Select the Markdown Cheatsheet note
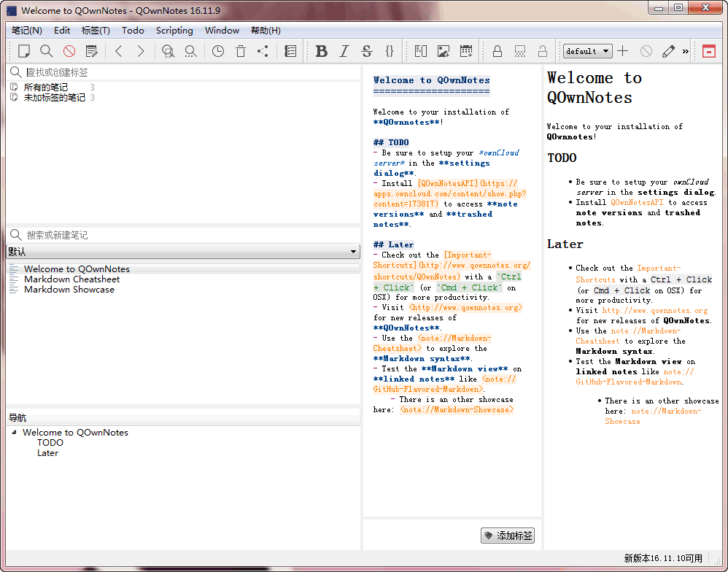Image resolution: width=728 pixels, height=572 pixels. point(71,279)
